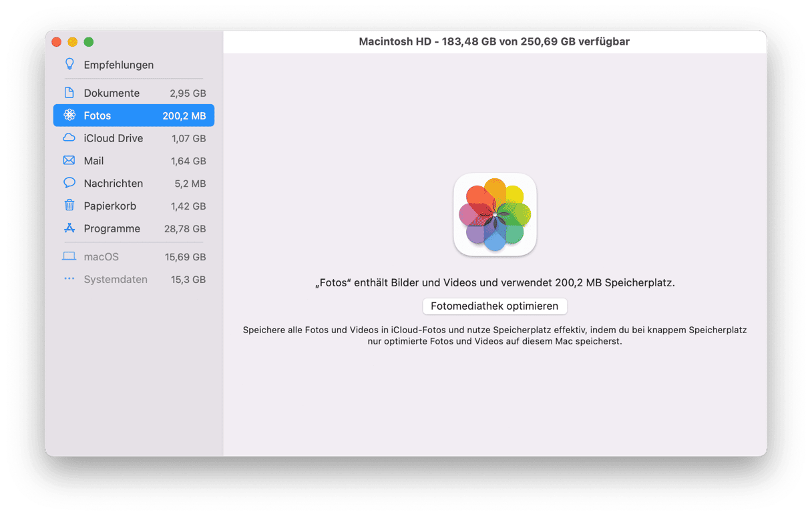Close the storage management window
This screenshot has height=516, width=812.
(57, 42)
